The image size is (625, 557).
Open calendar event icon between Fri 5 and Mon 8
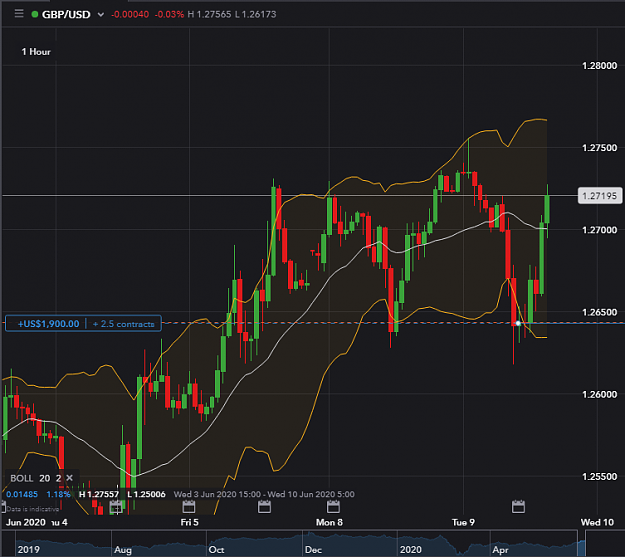tap(264, 507)
